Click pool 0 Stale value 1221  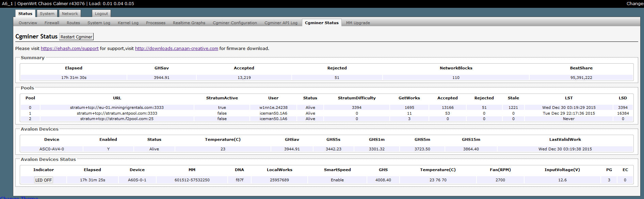(513, 107)
